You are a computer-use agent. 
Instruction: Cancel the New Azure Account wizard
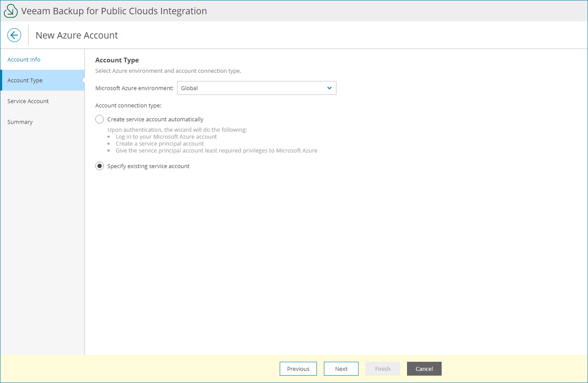coord(424,369)
